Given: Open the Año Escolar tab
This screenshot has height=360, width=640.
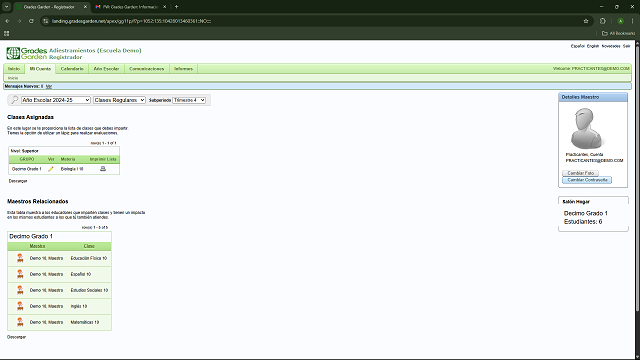Looking at the screenshot, I should point(106,69).
